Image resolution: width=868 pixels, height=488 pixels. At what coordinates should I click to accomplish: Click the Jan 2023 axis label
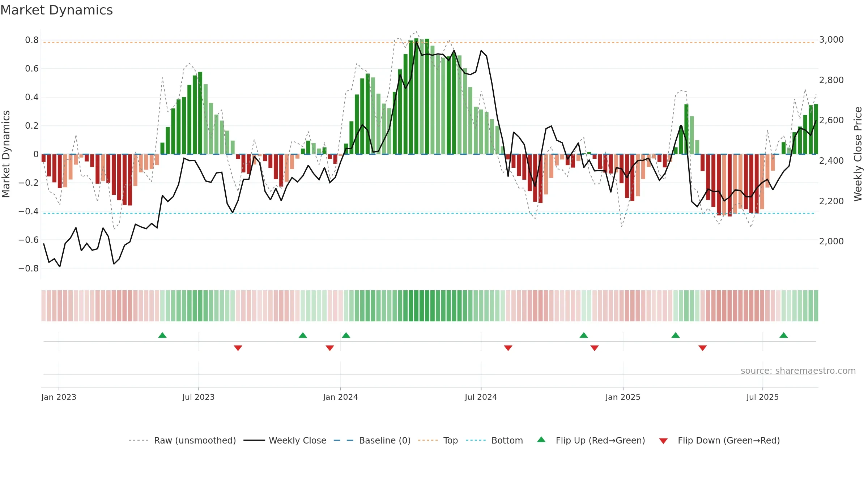pyautogui.click(x=59, y=397)
